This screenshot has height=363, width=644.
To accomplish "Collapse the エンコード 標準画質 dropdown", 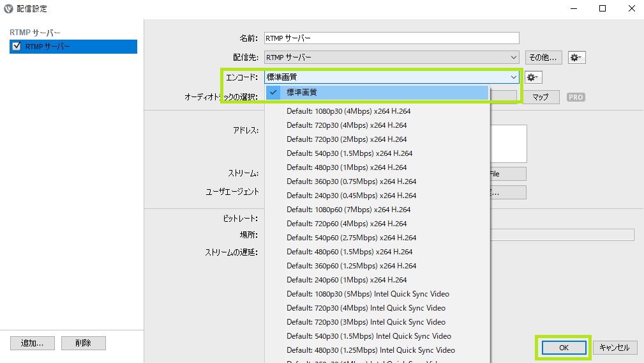I will (391, 77).
